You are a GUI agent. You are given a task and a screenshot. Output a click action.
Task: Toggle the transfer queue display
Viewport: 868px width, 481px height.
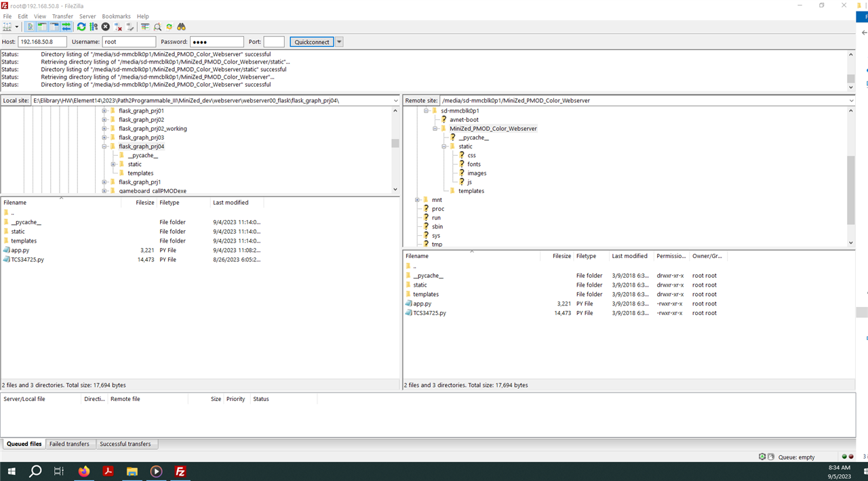66,27
